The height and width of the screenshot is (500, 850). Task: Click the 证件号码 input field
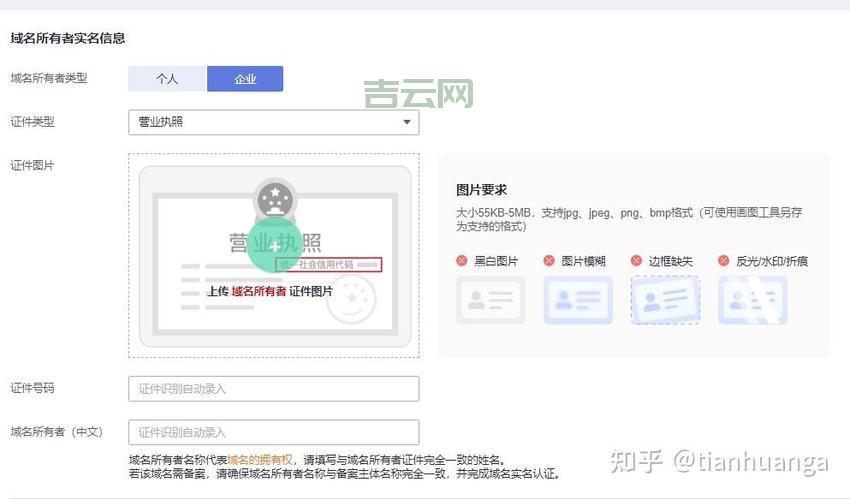[274, 389]
